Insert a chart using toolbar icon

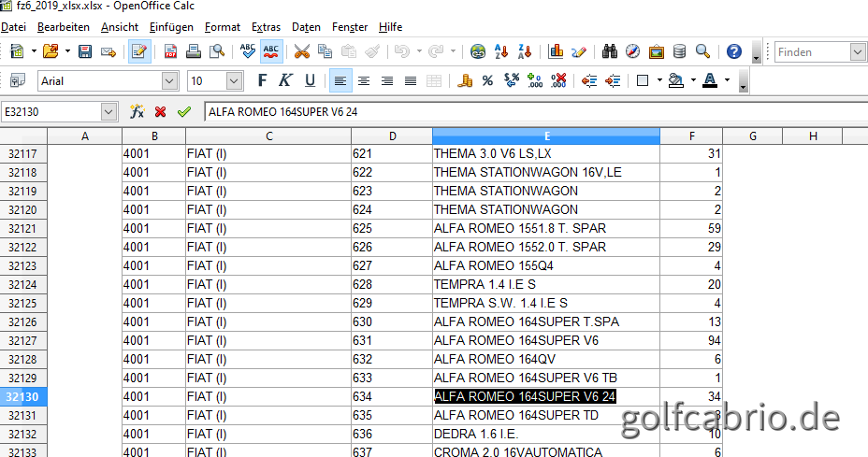tap(557, 51)
